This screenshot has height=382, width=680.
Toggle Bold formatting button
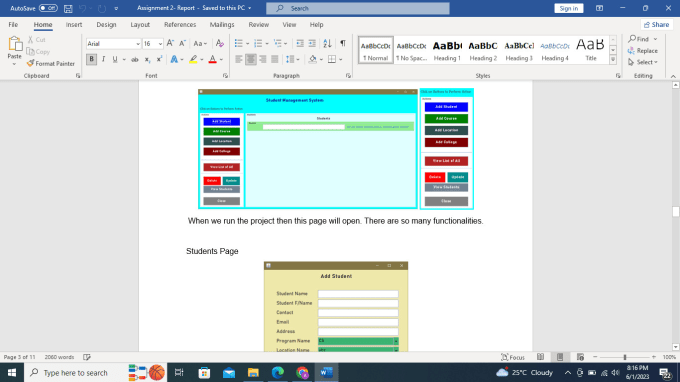(x=92, y=59)
